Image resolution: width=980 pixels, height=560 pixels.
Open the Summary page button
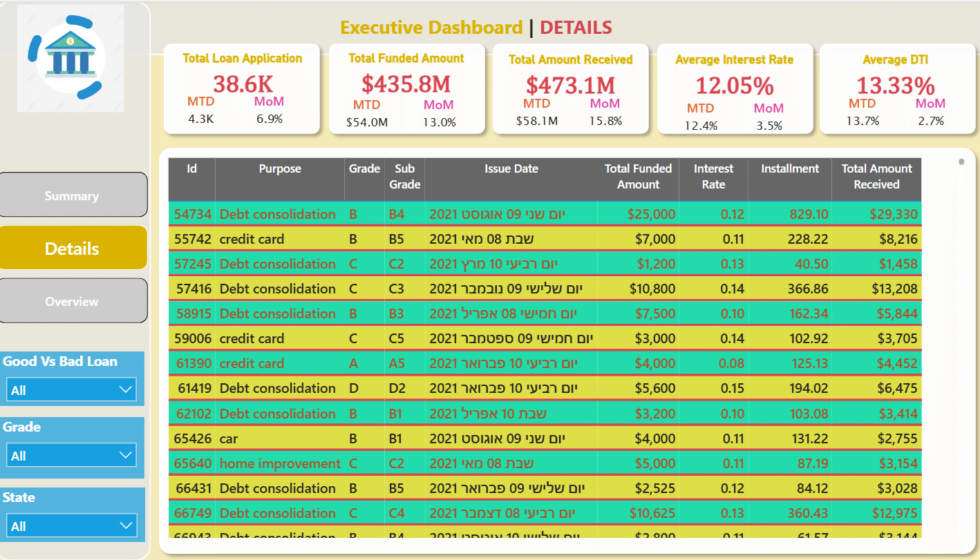point(72,195)
